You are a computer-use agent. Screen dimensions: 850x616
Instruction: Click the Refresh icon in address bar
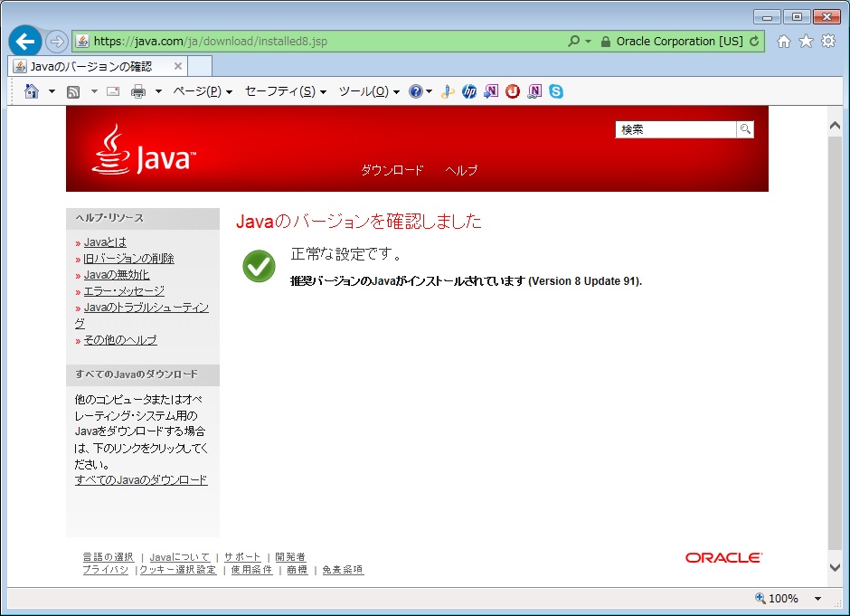pos(755,42)
